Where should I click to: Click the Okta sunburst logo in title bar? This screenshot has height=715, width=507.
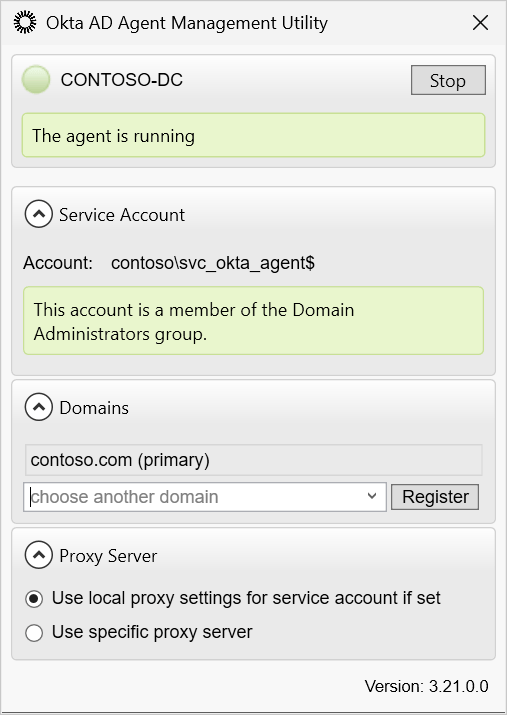(25, 22)
